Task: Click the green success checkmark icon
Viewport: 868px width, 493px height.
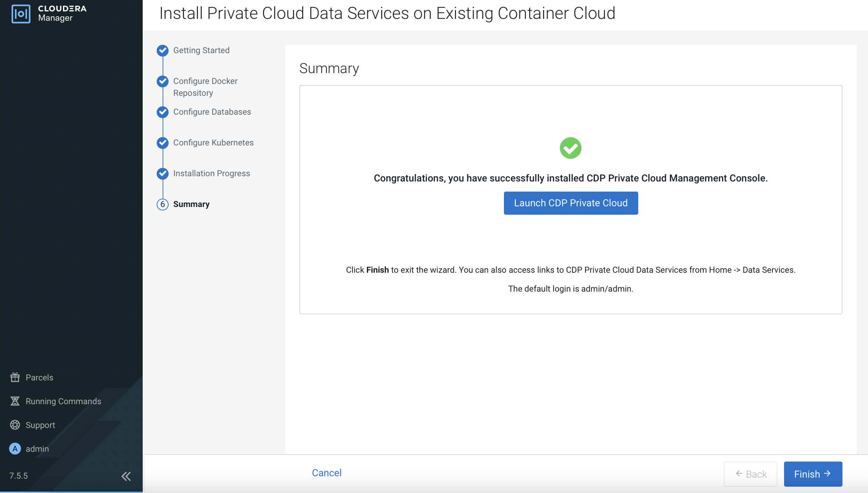Action: 570,148
